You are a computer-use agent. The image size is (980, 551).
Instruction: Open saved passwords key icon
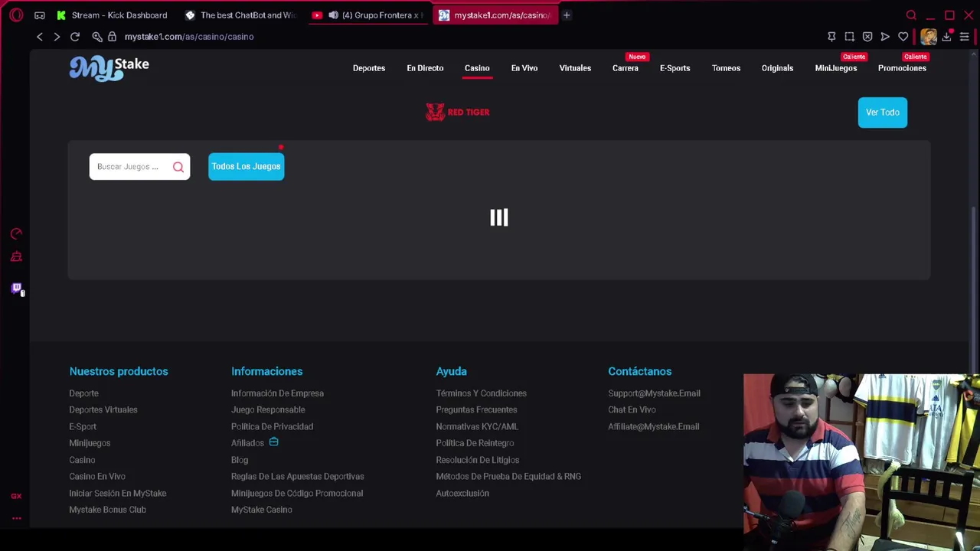pos(97,37)
